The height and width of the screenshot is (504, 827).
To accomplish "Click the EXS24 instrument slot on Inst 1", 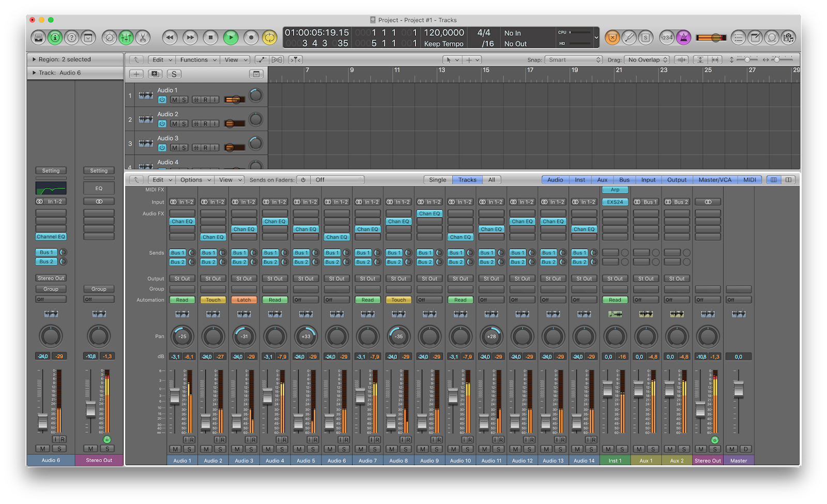I will click(x=615, y=202).
